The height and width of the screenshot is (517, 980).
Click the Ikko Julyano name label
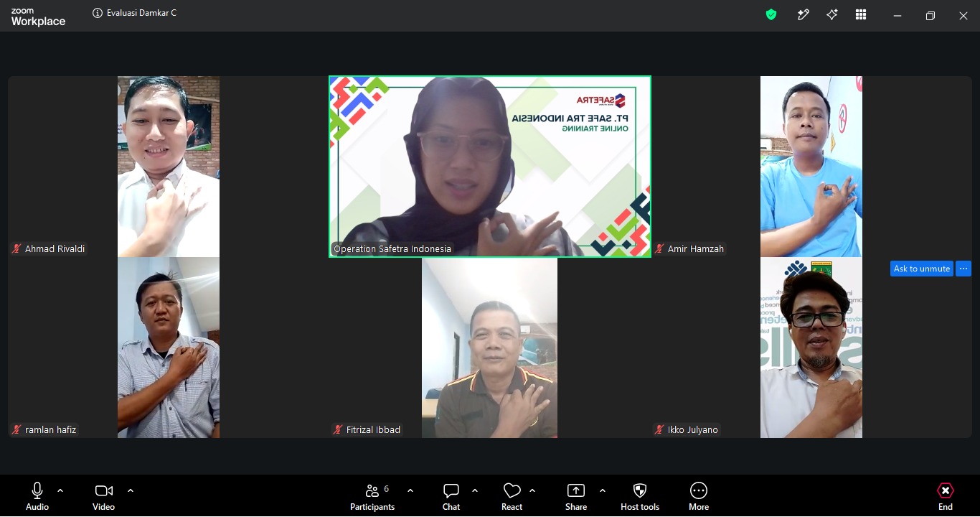pos(692,430)
